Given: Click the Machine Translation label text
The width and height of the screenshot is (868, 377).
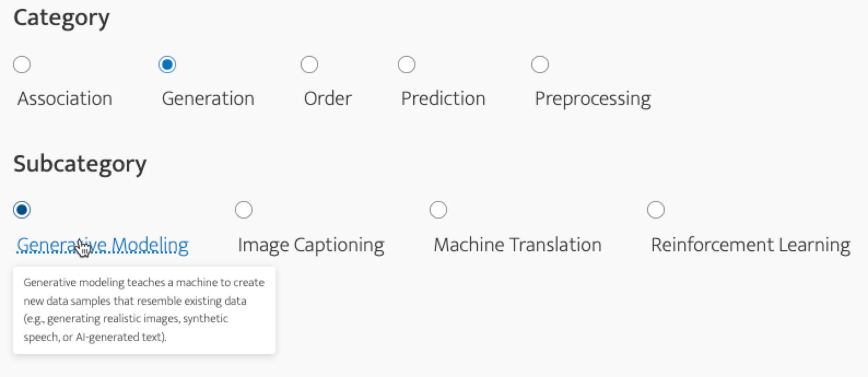Looking at the screenshot, I should [517, 245].
